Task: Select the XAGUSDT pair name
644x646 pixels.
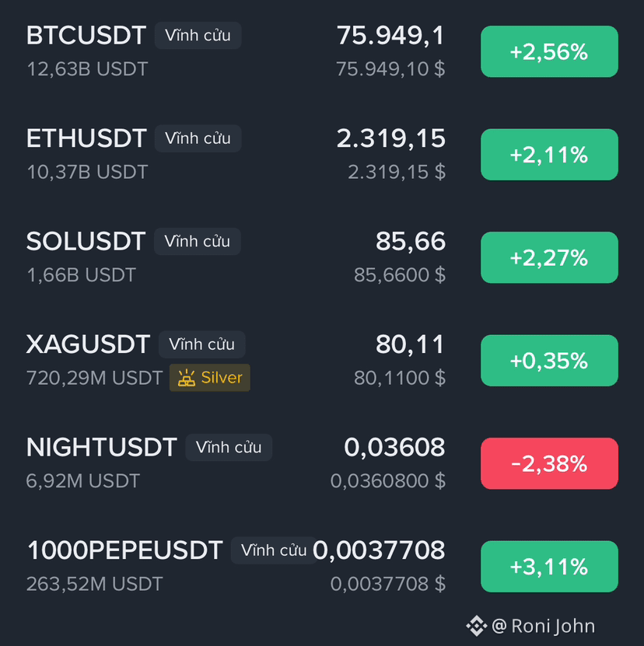Action: (88, 344)
